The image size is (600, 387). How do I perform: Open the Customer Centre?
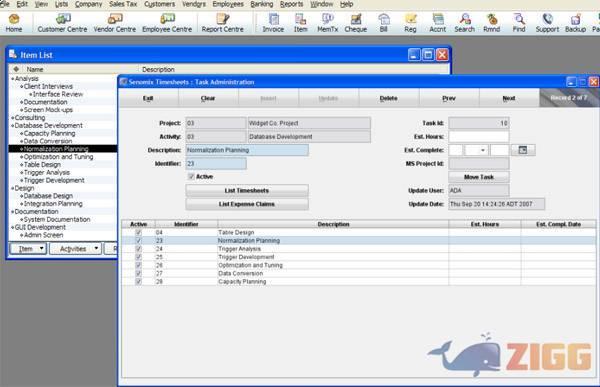point(62,23)
